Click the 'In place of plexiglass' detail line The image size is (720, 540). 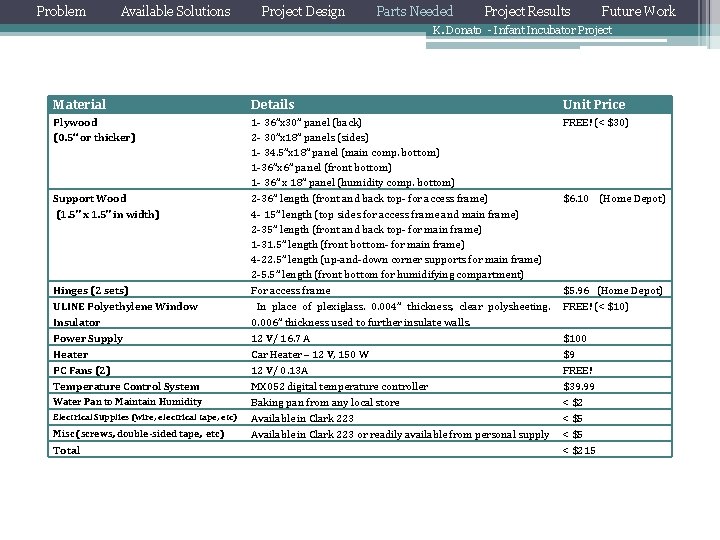pyautogui.click(x=404, y=307)
